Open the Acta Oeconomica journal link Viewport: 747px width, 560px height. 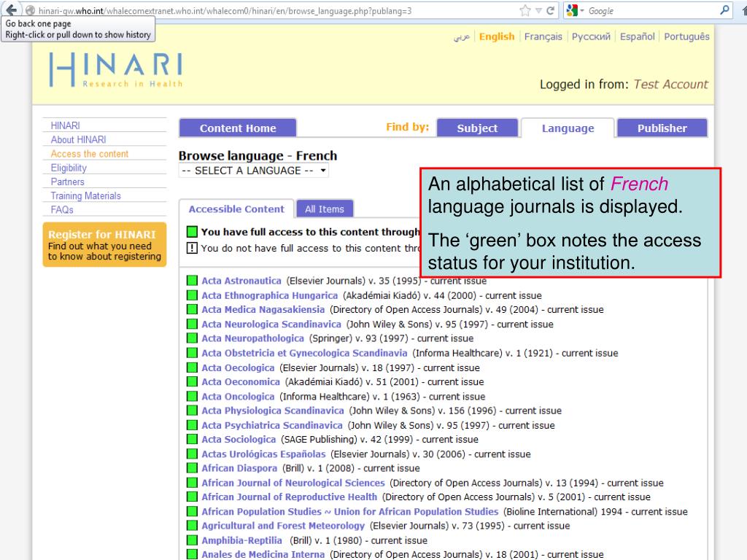tap(241, 382)
